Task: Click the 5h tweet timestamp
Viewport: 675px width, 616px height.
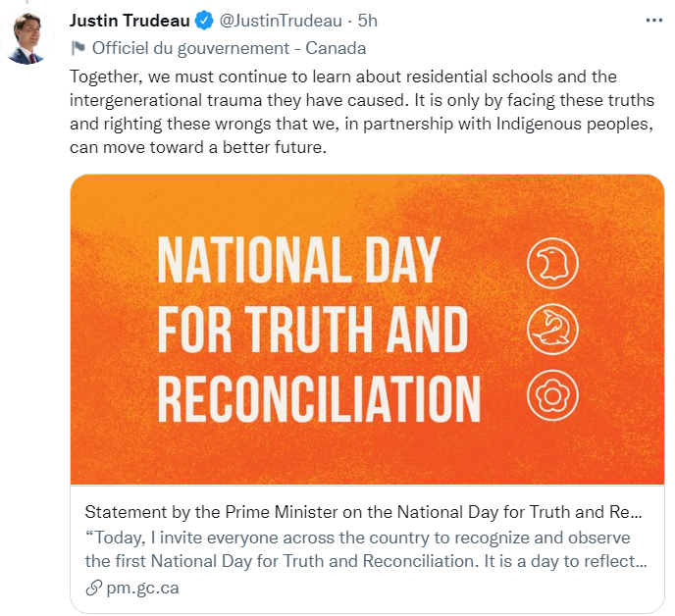Action: 367,21
